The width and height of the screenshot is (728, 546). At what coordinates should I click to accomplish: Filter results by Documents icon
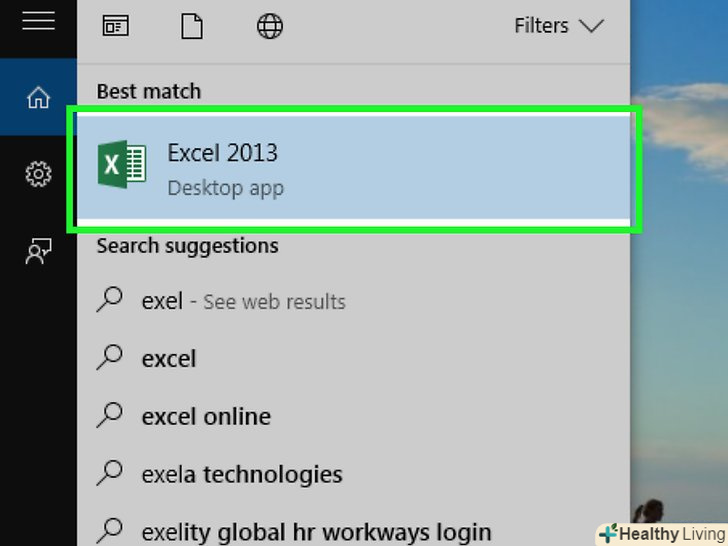192,26
